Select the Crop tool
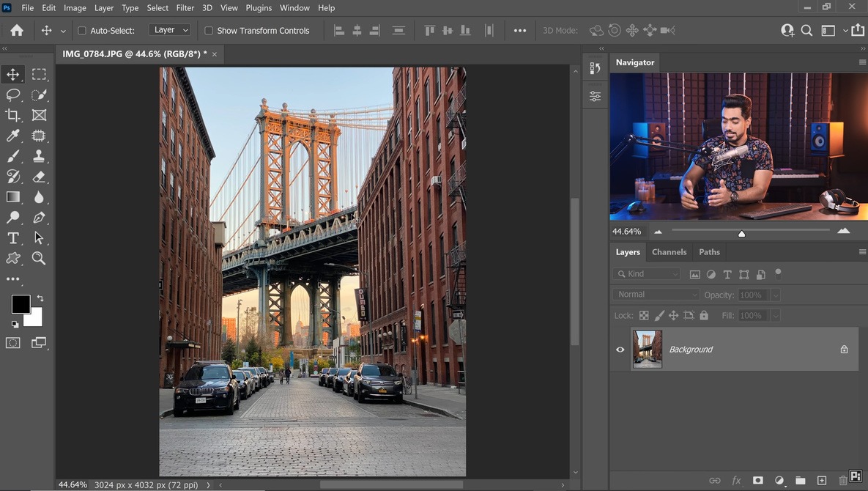This screenshot has width=868, height=491. coord(13,115)
